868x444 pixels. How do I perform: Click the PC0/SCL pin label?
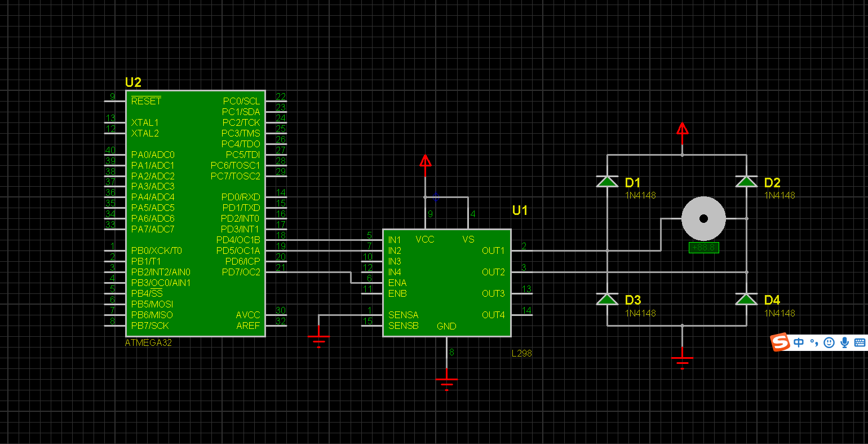tap(242, 101)
